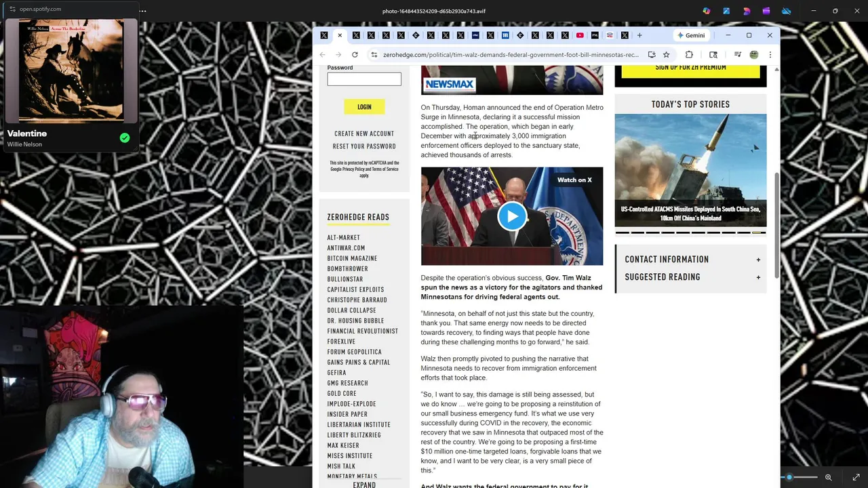Click the green check icon next to Valentine
This screenshot has width=868, height=488.
125,138
